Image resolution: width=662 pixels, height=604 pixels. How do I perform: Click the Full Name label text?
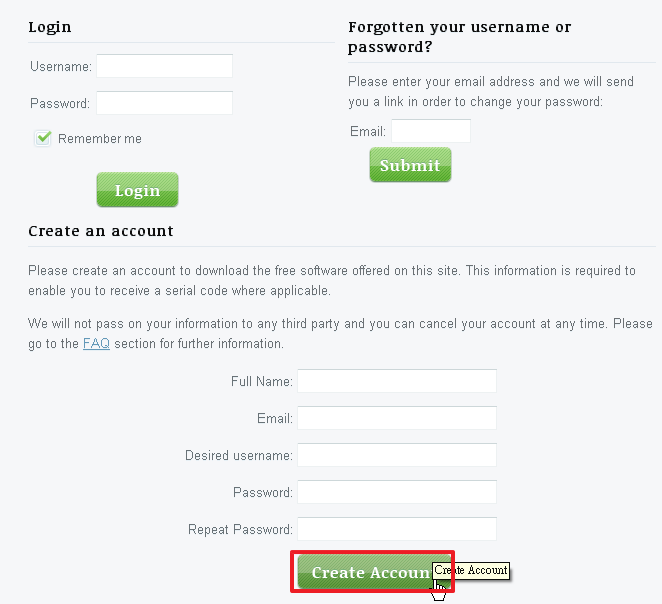pyautogui.click(x=262, y=382)
